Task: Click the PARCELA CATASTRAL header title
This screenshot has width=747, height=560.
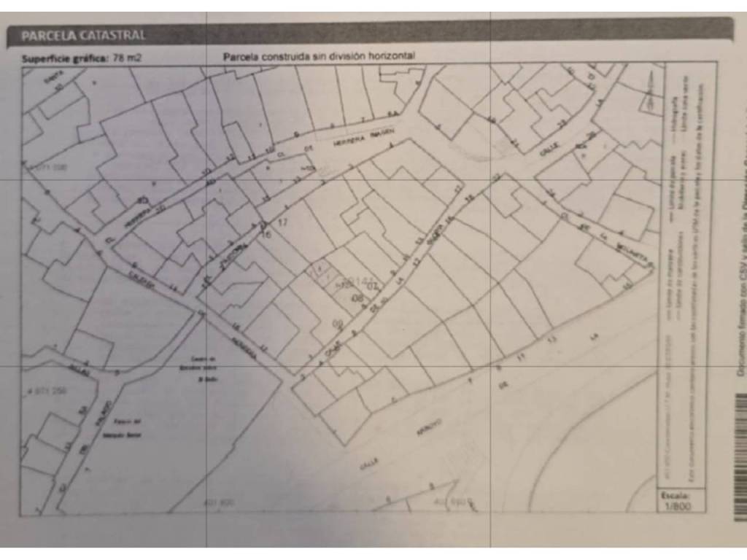Action: coord(83,35)
